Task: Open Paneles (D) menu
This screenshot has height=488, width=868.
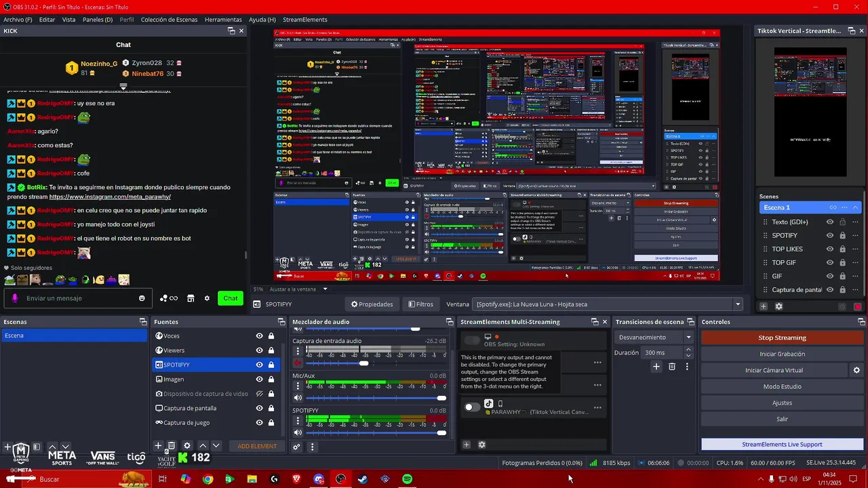Action: pyautogui.click(x=98, y=20)
